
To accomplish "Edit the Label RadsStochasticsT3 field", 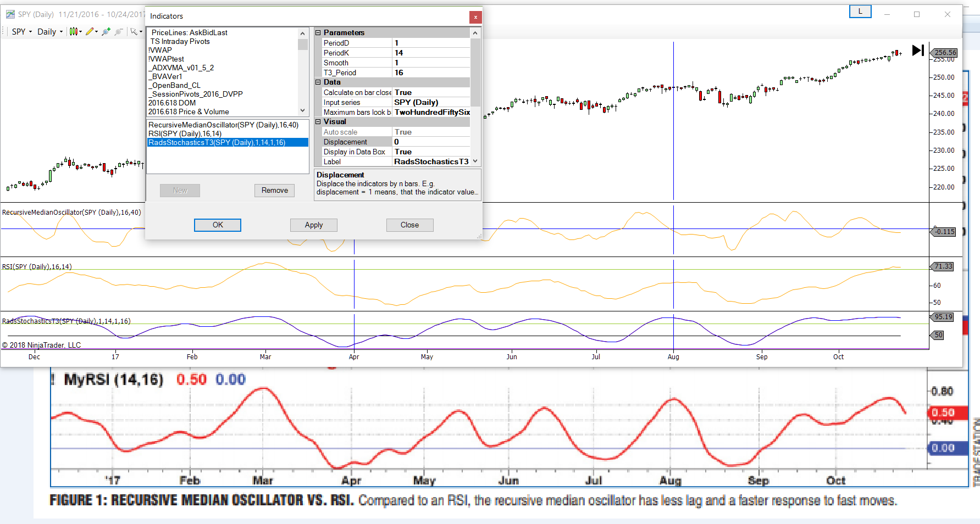I will click(431, 161).
